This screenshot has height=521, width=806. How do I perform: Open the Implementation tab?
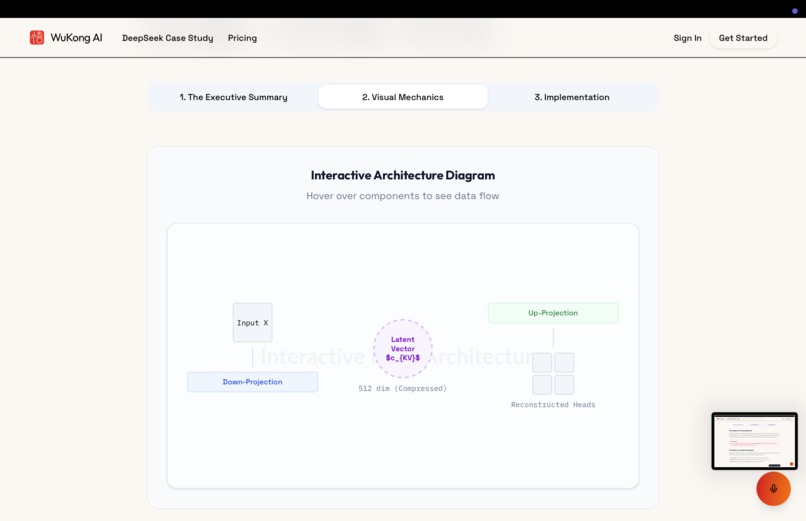click(x=572, y=97)
